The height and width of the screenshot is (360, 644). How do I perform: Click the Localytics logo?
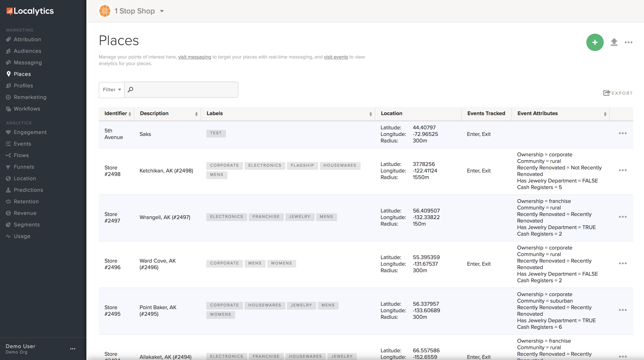point(30,11)
